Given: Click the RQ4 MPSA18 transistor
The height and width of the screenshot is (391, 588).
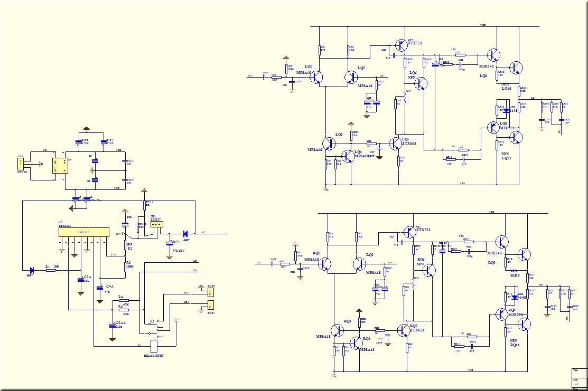Looking at the screenshot, I should pos(356,342).
